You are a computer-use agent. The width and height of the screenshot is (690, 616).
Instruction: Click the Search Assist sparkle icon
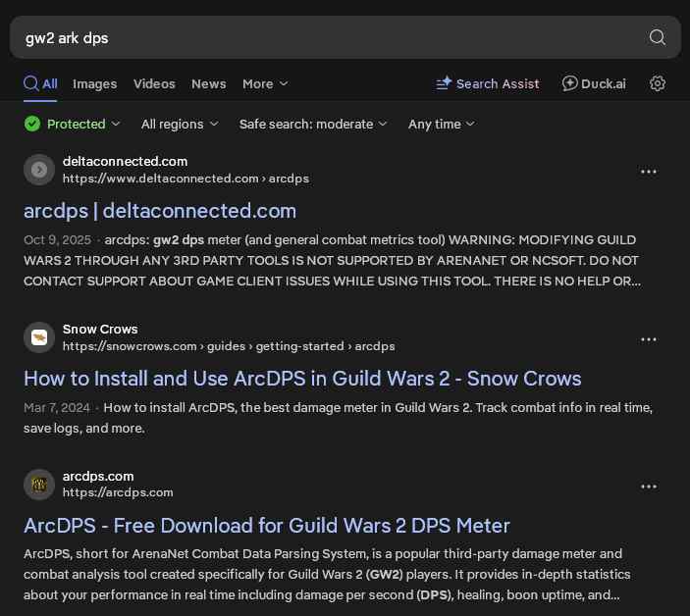(x=444, y=83)
